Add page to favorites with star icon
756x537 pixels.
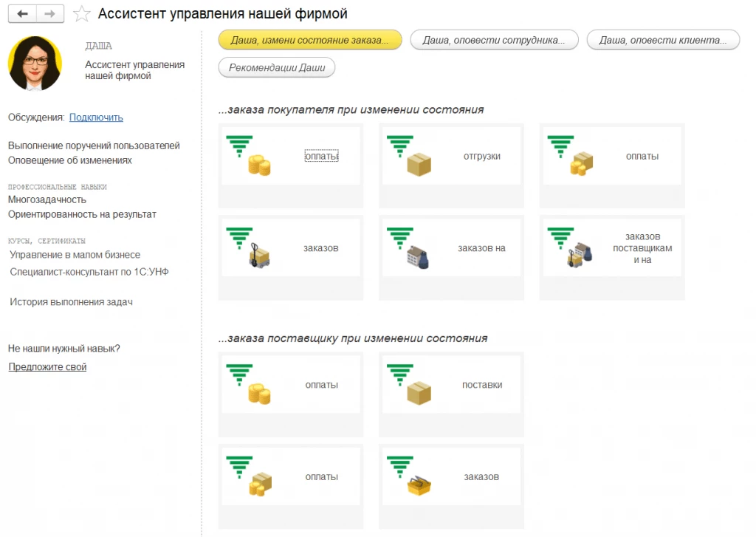click(x=81, y=14)
